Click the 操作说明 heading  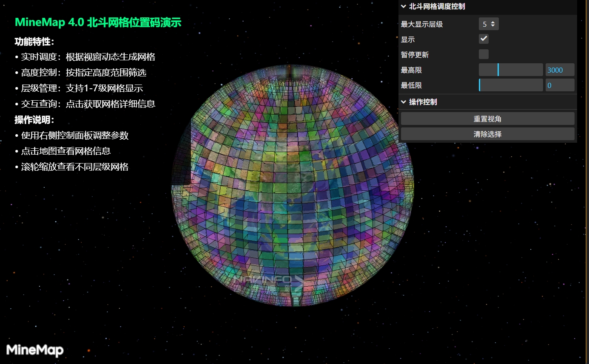[34, 120]
